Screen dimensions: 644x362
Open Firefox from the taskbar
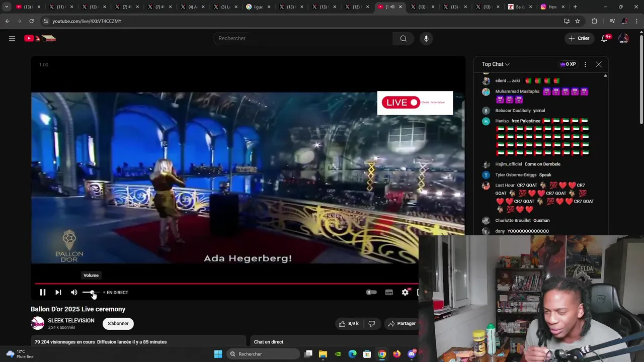(x=397, y=354)
